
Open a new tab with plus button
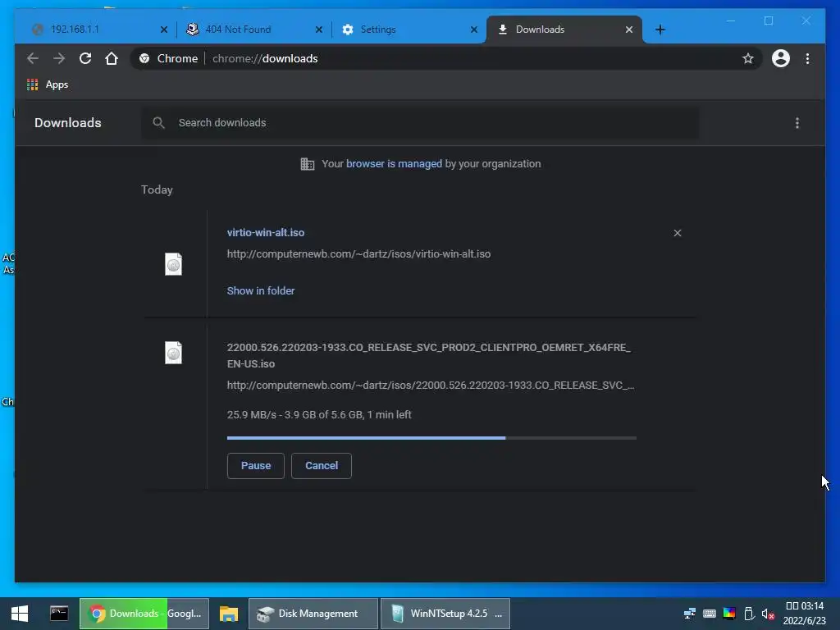pos(660,30)
